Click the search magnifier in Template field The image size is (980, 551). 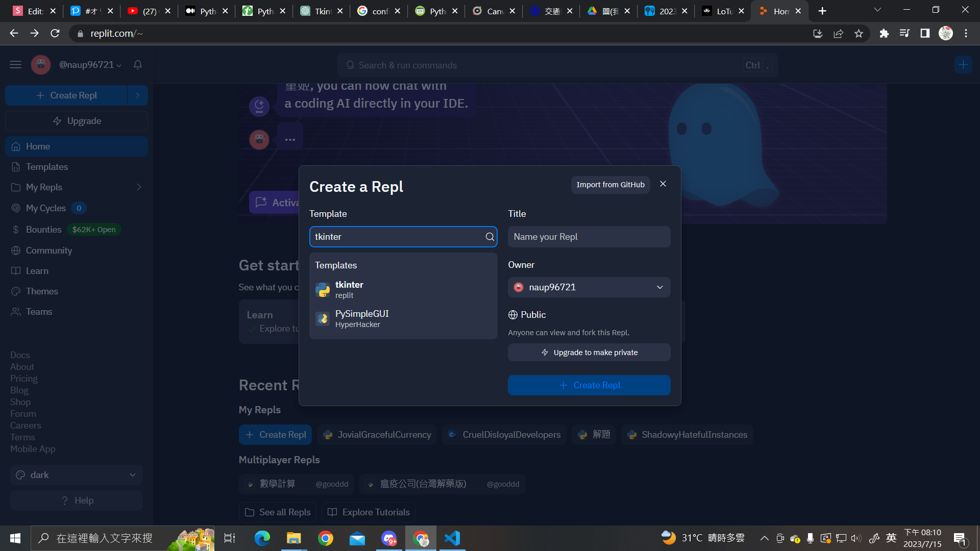click(x=489, y=237)
